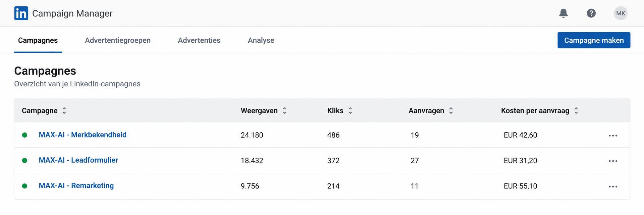This screenshot has width=644, height=215.
Task: Open MAX-AI - Leadformulier campaign link
Action: (x=78, y=160)
